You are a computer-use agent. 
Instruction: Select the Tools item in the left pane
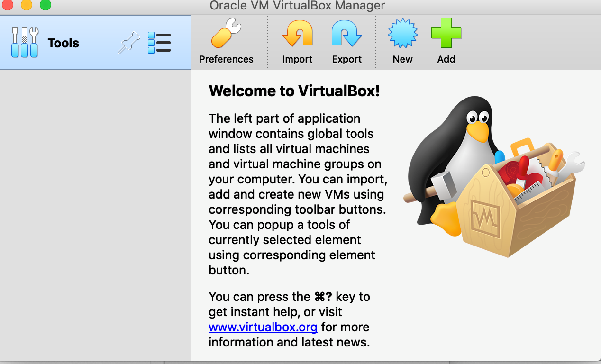pyautogui.click(x=95, y=43)
